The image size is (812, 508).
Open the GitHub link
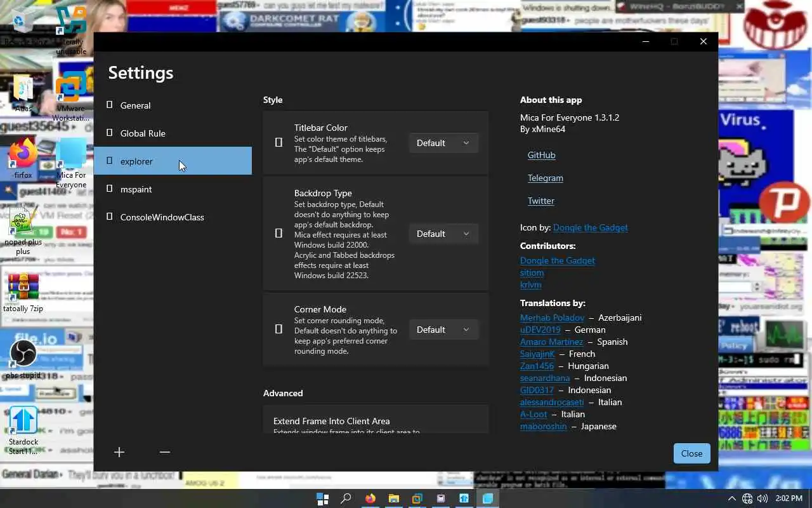click(541, 155)
